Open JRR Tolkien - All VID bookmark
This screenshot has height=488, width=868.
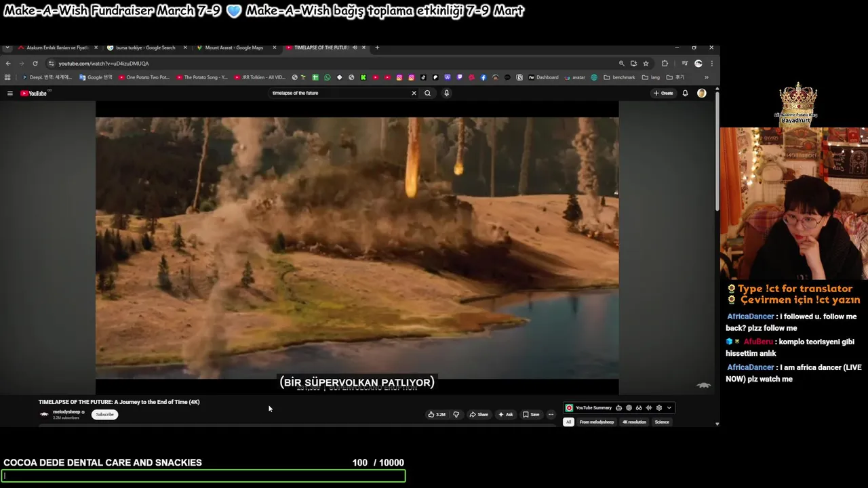260,77
